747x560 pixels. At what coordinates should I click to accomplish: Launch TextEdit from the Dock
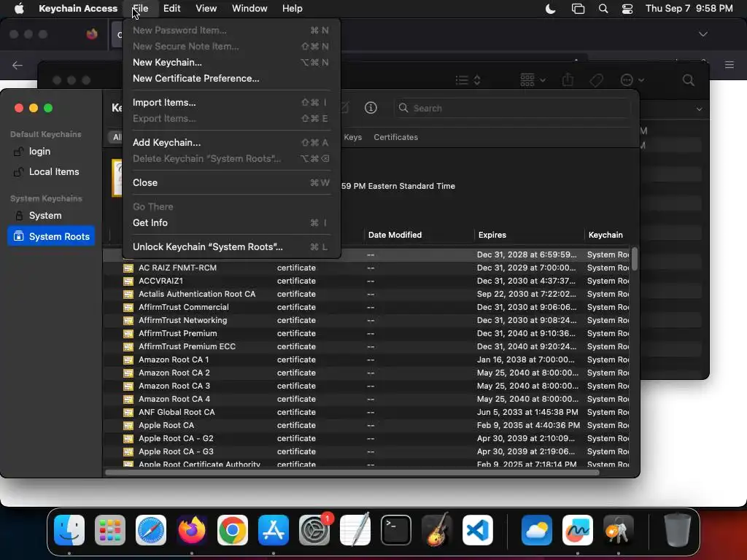pyautogui.click(x=355, y=530)
